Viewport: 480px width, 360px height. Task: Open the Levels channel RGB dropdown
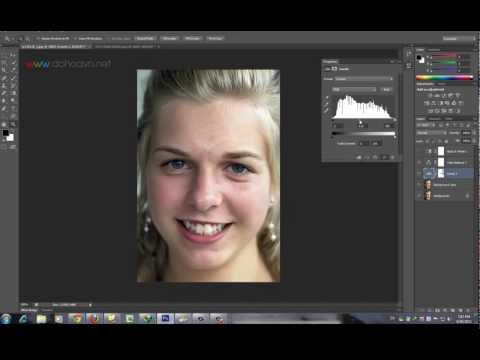pos(354,89)
